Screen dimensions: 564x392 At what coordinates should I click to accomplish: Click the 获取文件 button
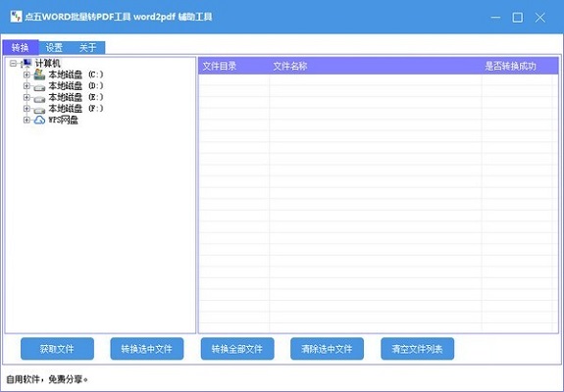point(57,349)
